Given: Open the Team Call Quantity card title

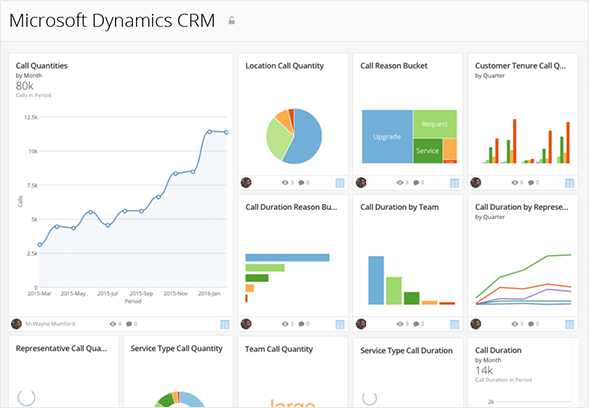Looking at the screenshot, I should coord(279,349).
